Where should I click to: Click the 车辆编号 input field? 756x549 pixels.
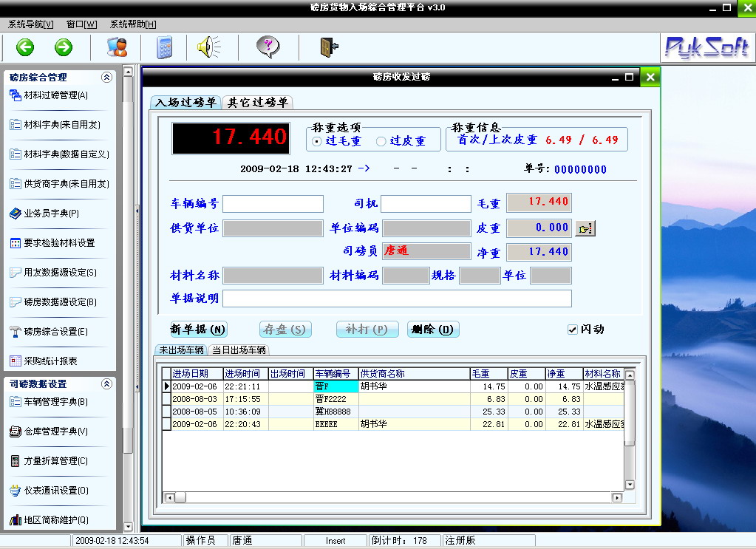pos(273,204)
